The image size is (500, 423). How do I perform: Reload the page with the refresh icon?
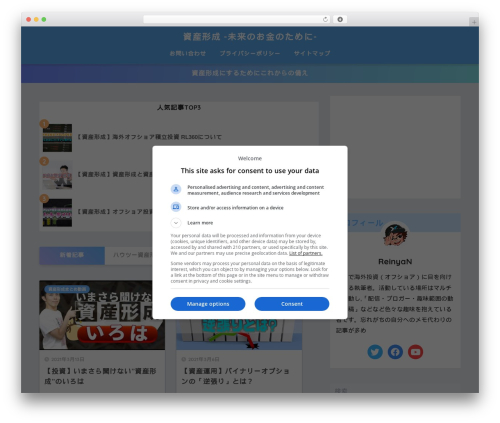[325, 19]
